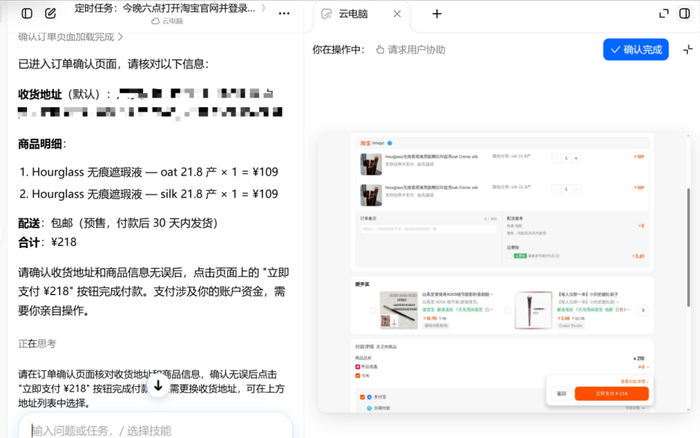Select the 支付宝 payment method checkbox
The width and height of the screenshot is (700, 438).
362,397
